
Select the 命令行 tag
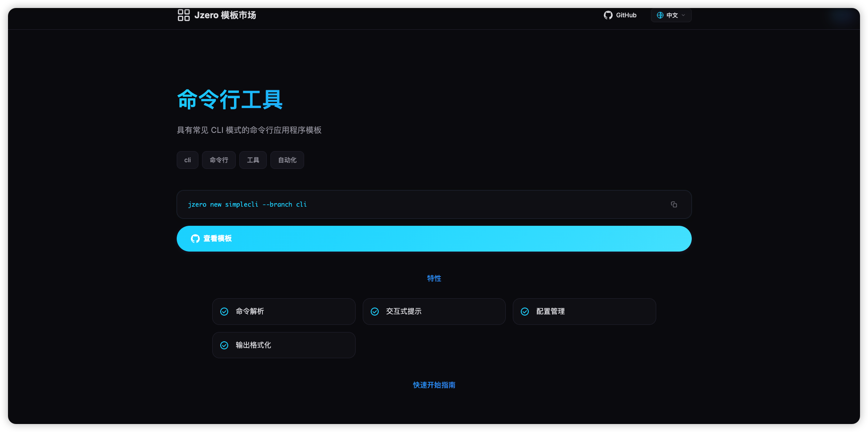[x=219, y=160]
